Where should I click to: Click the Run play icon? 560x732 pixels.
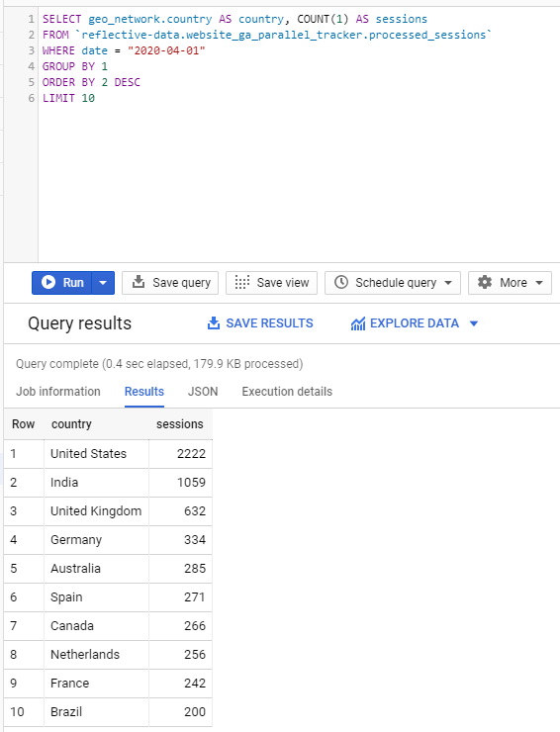coord(48,283)
